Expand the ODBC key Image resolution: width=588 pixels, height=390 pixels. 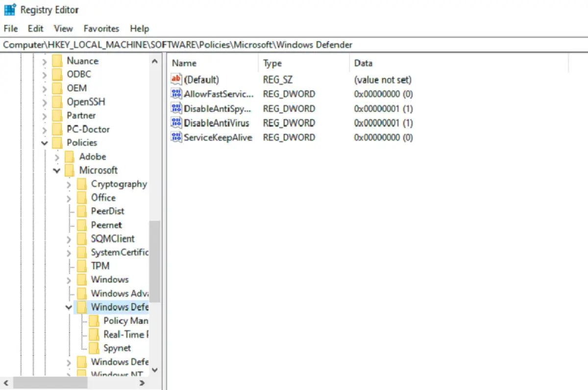(x=45, y=75)
